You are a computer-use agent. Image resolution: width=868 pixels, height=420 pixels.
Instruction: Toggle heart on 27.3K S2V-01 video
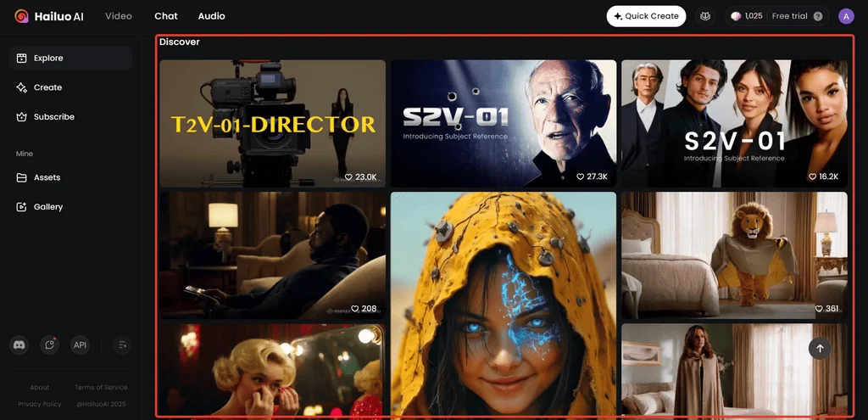(x=581, y=176)
